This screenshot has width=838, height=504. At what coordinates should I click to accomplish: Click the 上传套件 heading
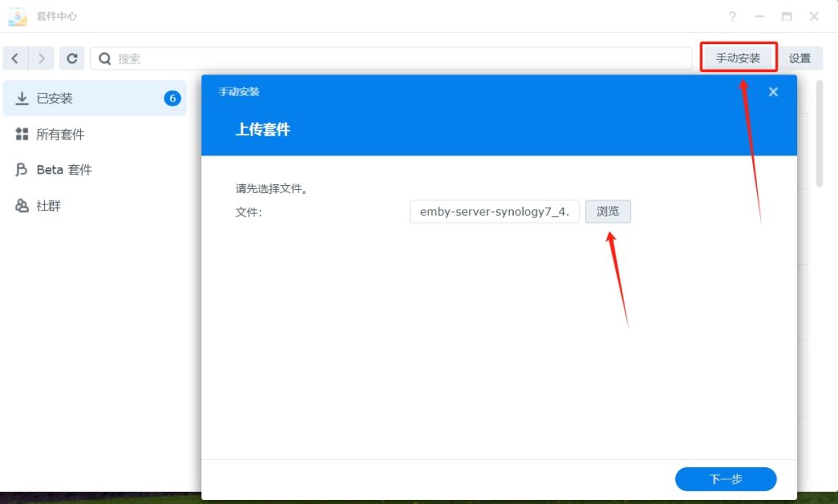263,129
